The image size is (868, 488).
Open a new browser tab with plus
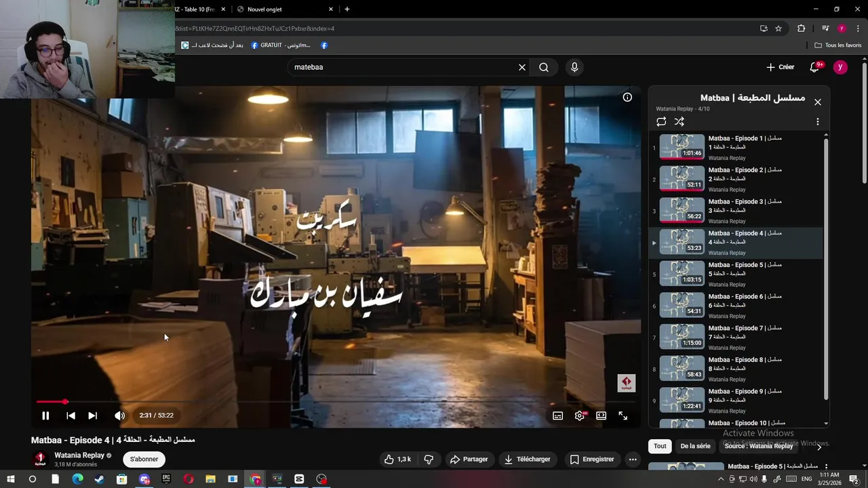tap(347, 9)
